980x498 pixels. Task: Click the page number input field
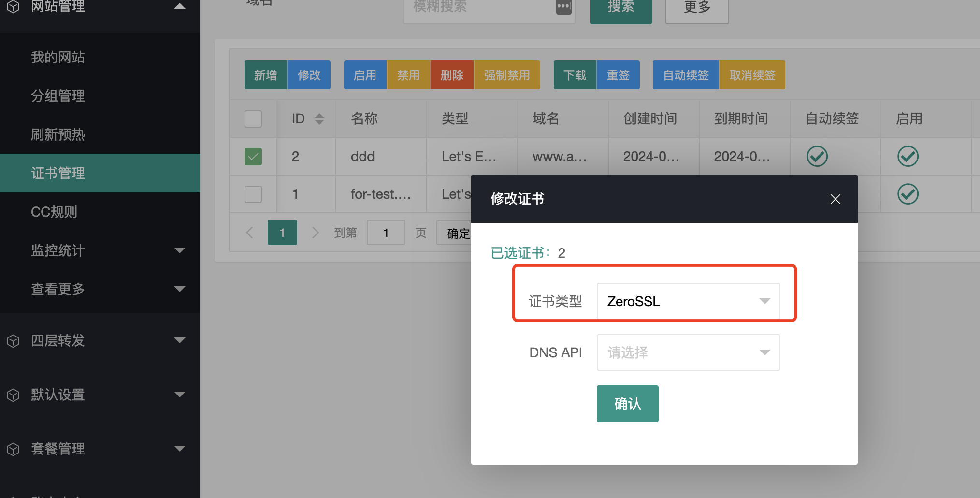[x=386, y=233]
